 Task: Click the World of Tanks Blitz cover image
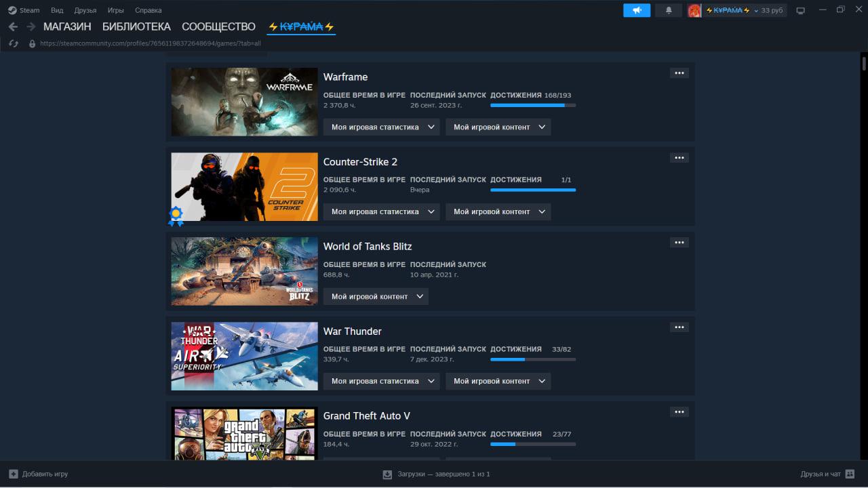(x=244, y=271)
